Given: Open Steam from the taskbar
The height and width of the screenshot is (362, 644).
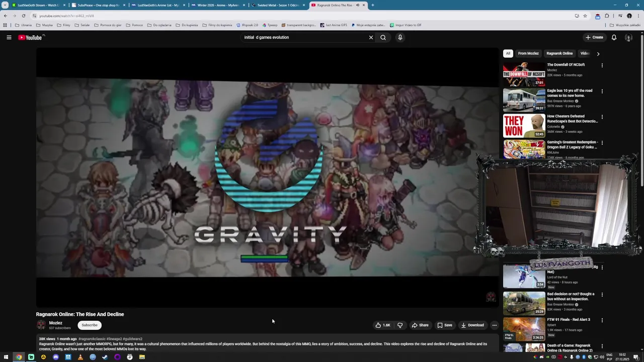Looking at the screenshot, I should point(105,357).
